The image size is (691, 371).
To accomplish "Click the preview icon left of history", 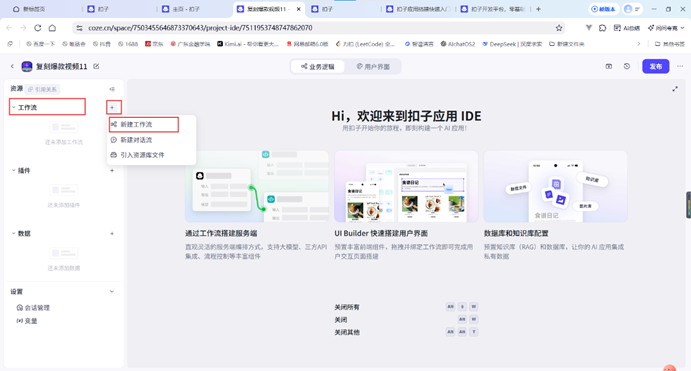I will pyautogui.click(x=609, y=67).
